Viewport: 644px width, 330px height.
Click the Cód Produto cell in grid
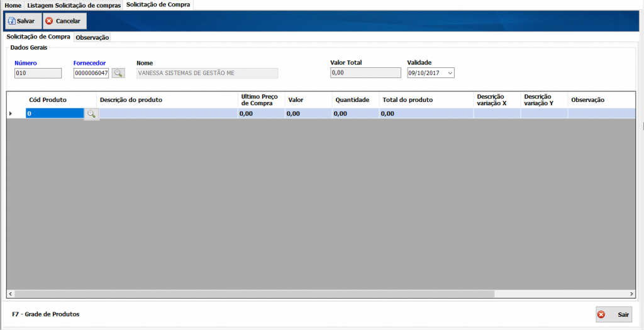tap(54, 113)
